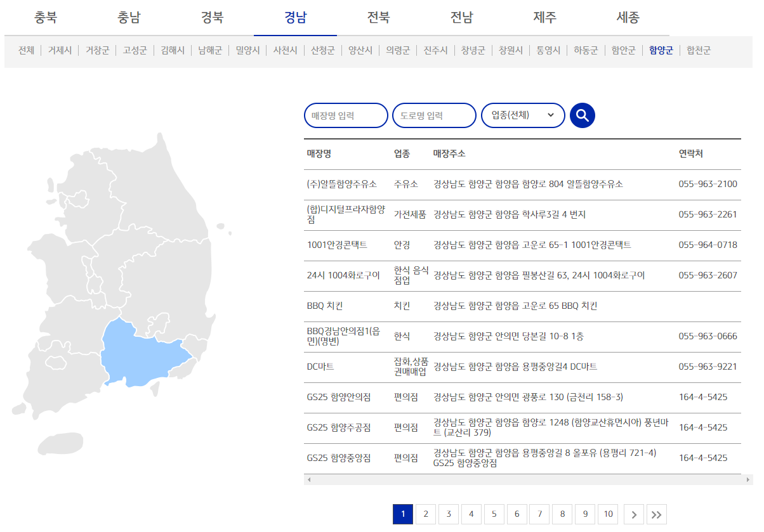764x532 pixels.
Task: Select the 세종 region tab
Action: point(628,18)
